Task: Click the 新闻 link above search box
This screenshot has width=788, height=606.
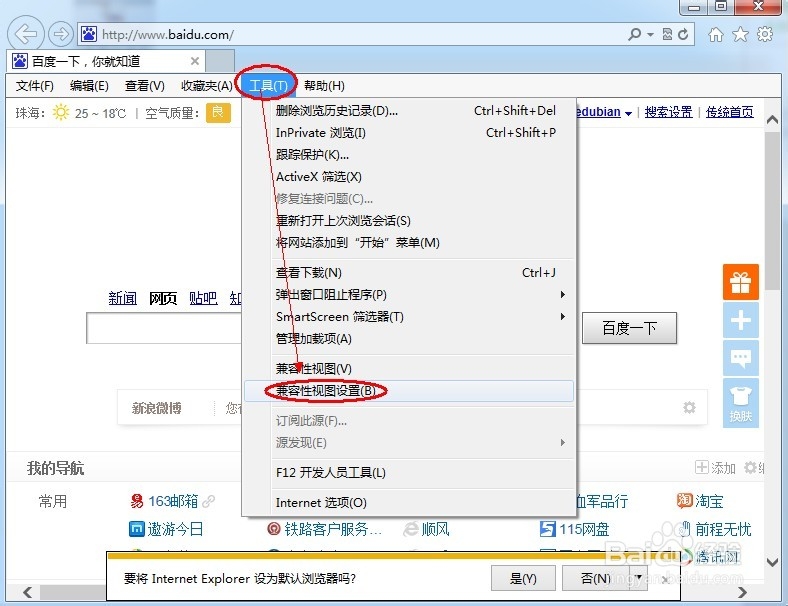Action: point(123,298)
